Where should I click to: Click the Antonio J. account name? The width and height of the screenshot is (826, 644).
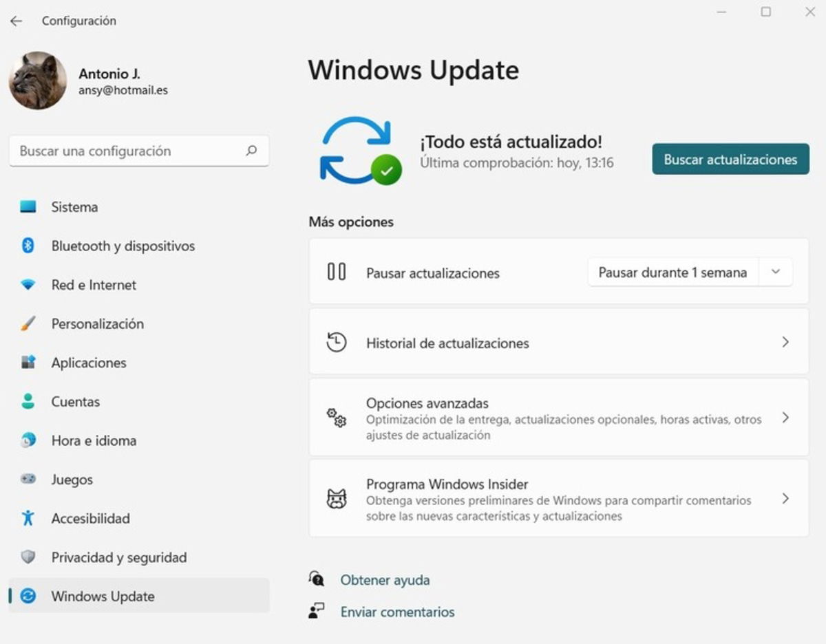(109, 74)
